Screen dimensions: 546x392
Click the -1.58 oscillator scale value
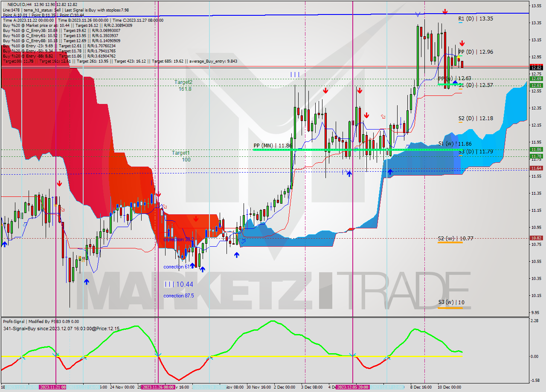[x=535, y=381]
